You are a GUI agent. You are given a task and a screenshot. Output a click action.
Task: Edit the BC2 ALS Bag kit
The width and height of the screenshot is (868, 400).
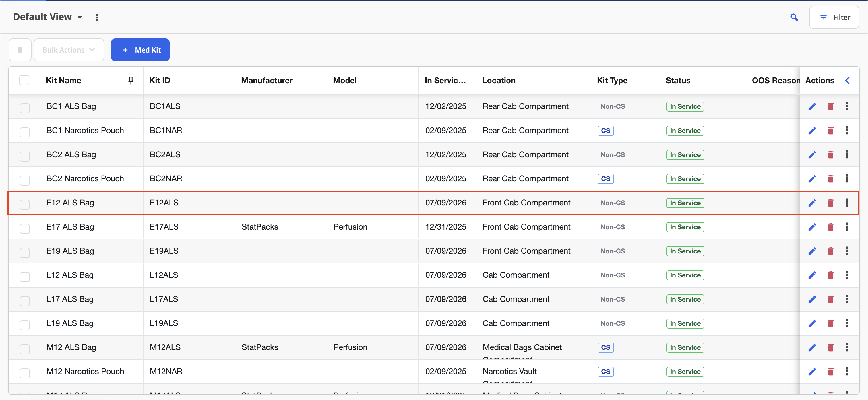pyautogui.click(x=812, y=155)
